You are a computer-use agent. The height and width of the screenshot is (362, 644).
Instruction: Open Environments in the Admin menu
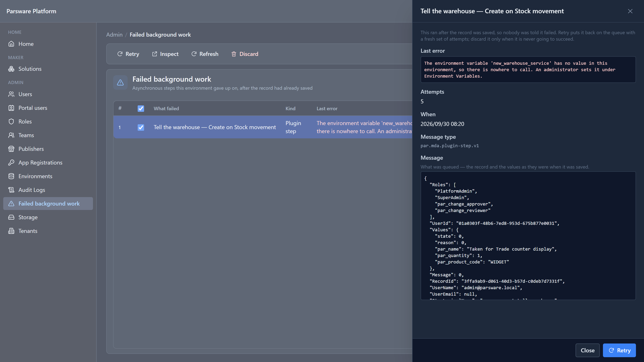48,176
